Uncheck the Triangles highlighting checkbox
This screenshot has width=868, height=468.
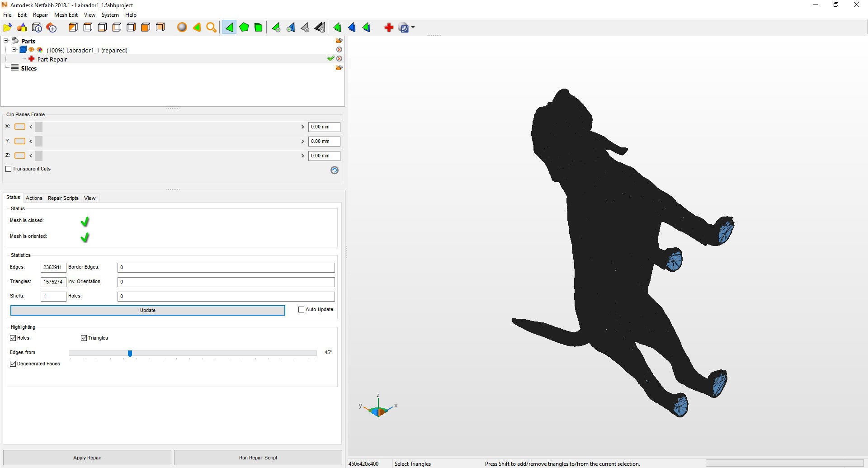tap(84, 338)
